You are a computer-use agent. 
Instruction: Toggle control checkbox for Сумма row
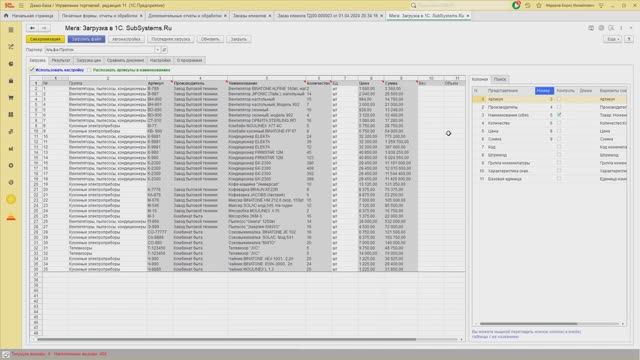[x=559, y=139]
